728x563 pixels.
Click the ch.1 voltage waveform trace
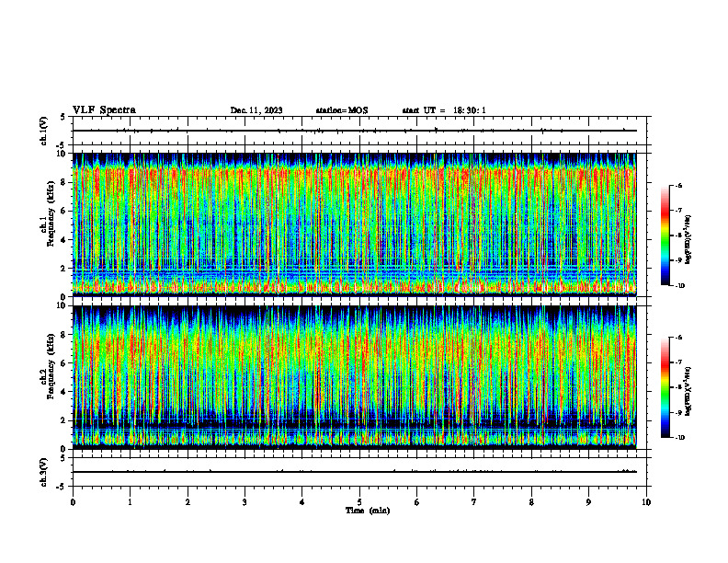pyautogui.click(x=355, y=131)
